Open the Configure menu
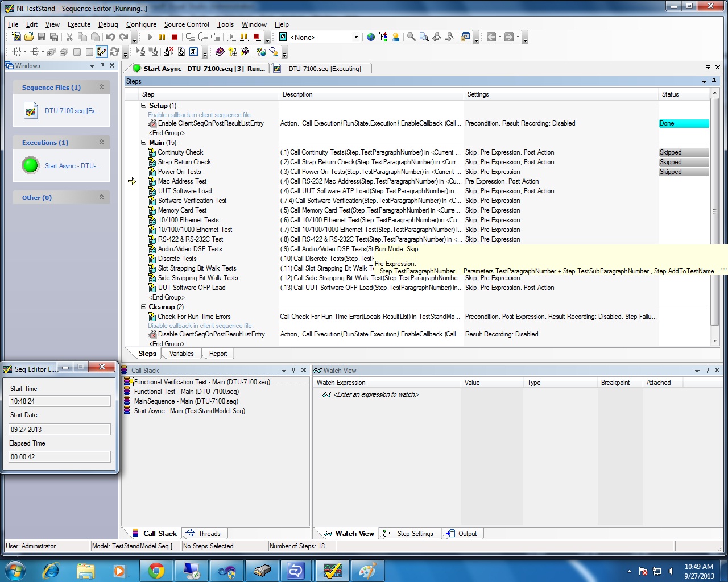Image resolution: width=728 pixels, height=582 pixels. (141, 24)
